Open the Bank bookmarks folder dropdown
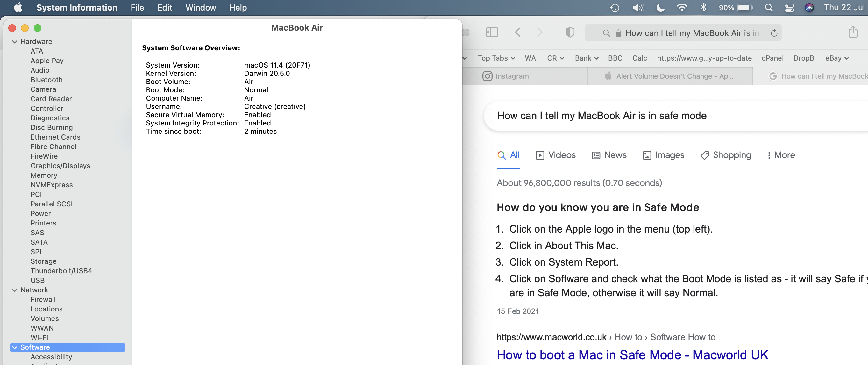This screenshot has height=365, width=868. [x=586, y=58]
